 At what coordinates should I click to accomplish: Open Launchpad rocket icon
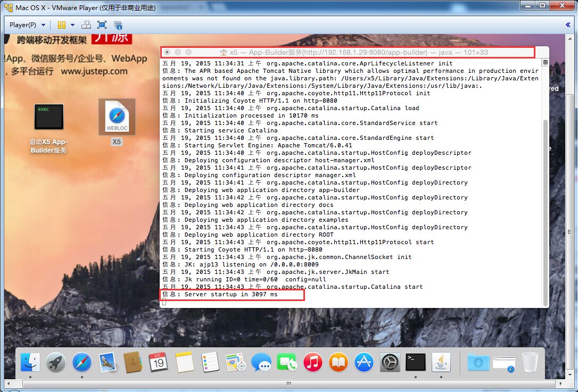tap(56, 362)
